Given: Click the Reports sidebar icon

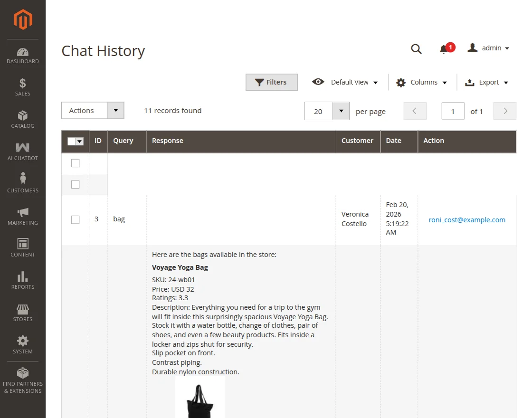Looking at the screenshot, I should tap(22, 279).
